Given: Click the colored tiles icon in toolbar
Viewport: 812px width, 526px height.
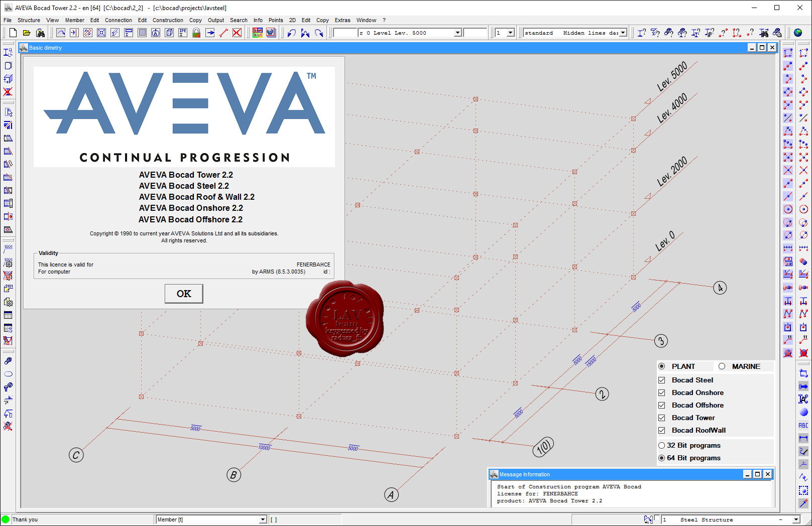Looking at the screenshot, I should pos(258,33).
